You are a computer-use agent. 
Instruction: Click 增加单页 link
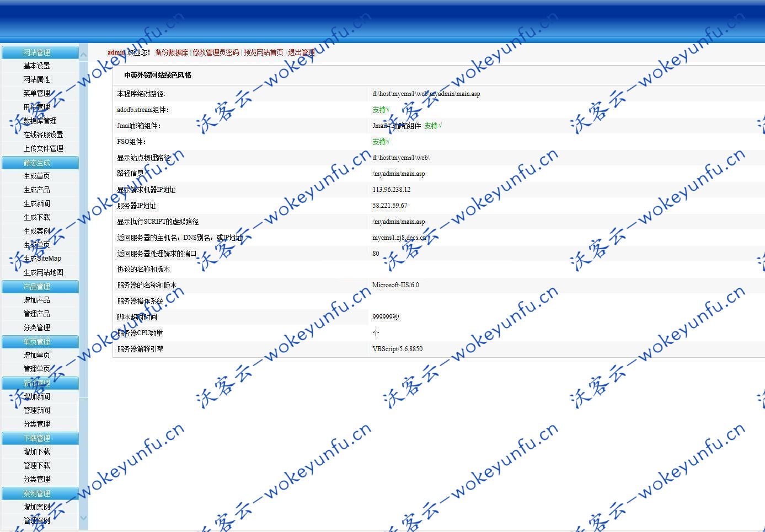point(36,355)
